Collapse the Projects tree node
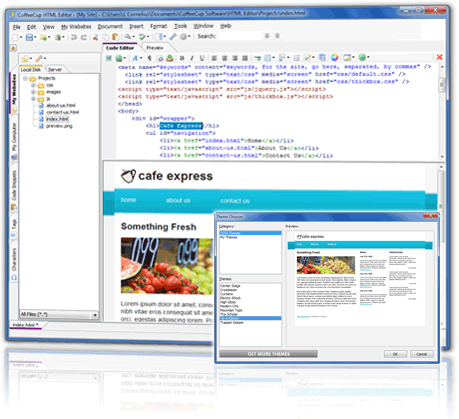The width and height of the screenshot is (459, 419). (x=25, y=79)
